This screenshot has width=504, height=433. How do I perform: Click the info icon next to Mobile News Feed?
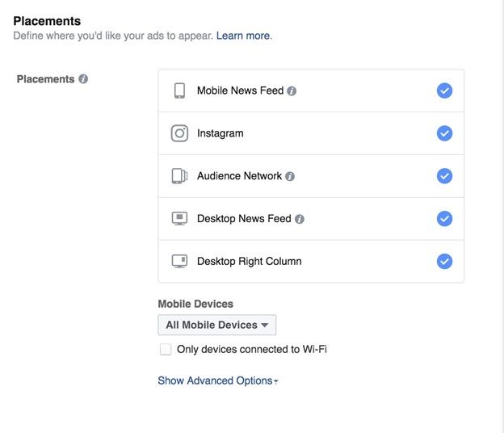point(292,91)
